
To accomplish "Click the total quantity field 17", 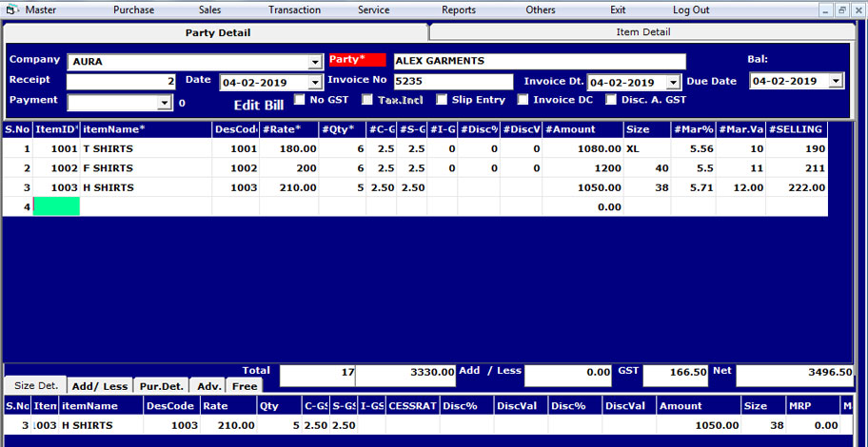I will coord(317,376).
